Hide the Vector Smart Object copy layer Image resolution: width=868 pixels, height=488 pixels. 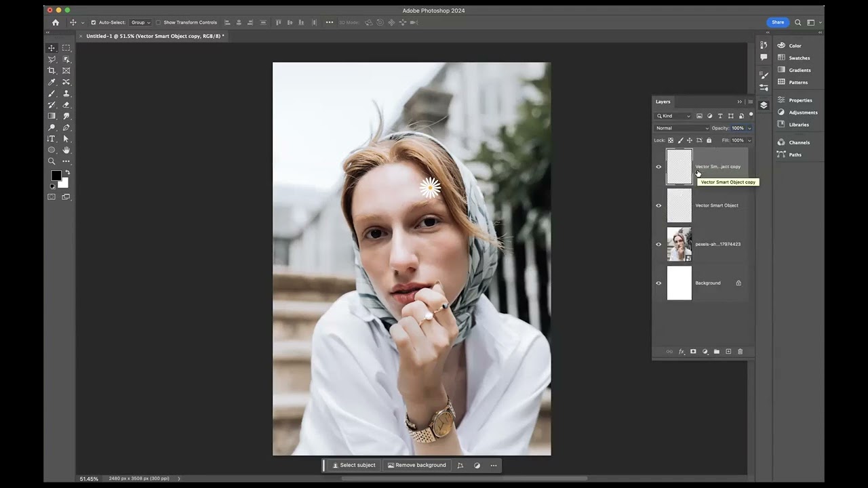[658, 167]
